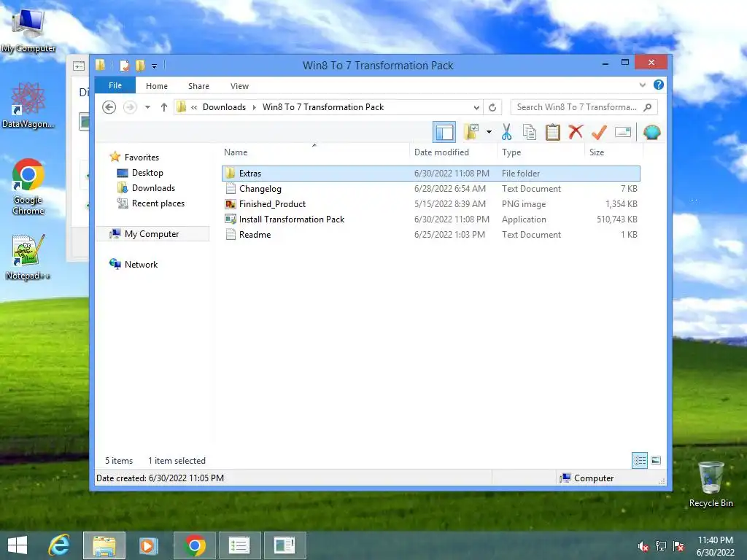This screenshot has width=747, height=560.
Task: Select Network in the navigation pane
Action: click(x=141, y=264)
